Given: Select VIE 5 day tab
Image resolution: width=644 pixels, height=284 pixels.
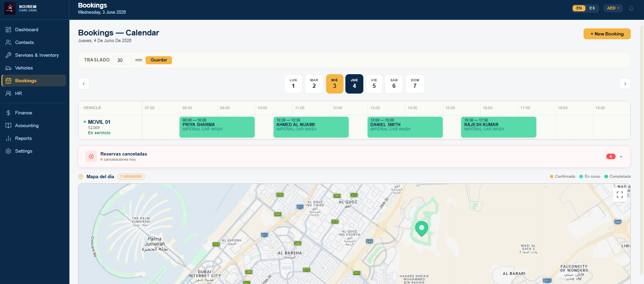Looking at the screenshot, I should tap(374, 84).
